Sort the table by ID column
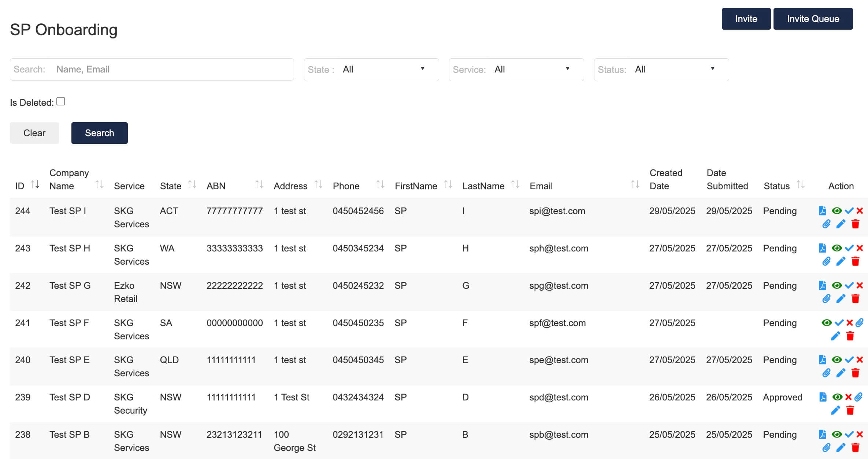This screenshot has height=459, width=868. [x=35, y=184]
